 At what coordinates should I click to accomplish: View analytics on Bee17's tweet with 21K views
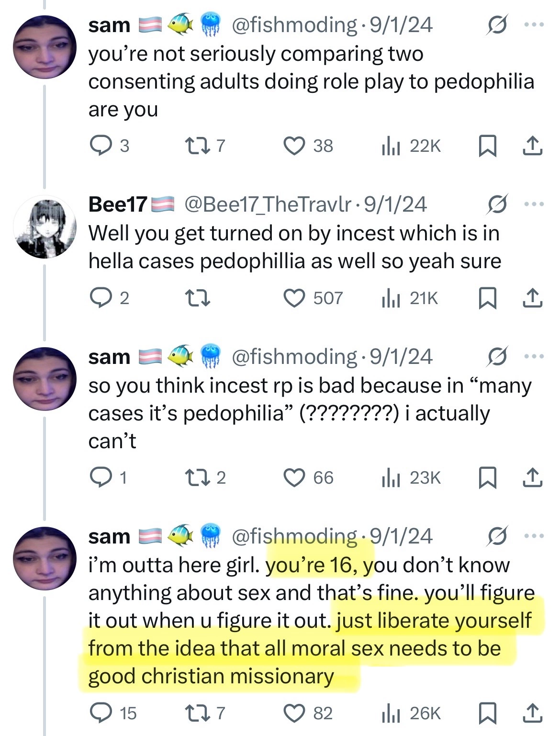point(391,298)
